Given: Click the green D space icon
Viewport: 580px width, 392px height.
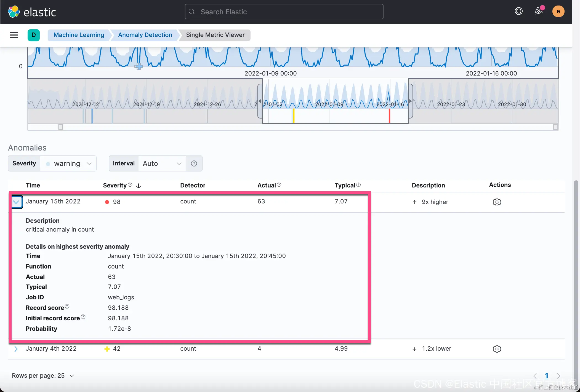Looking at the screenshot, I should point(34,35).
